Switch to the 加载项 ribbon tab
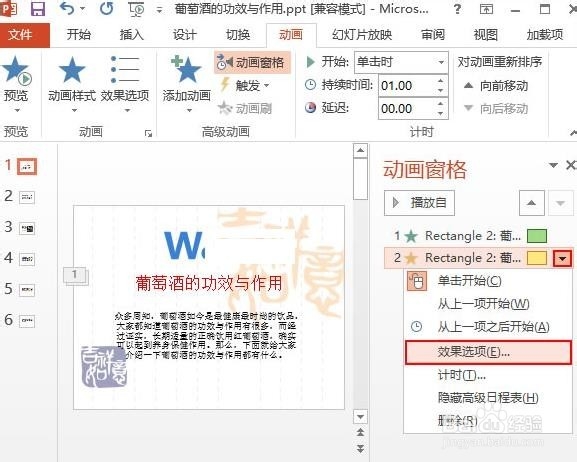Viewport: 577px width, 462px height. click(x=545, y=35)
